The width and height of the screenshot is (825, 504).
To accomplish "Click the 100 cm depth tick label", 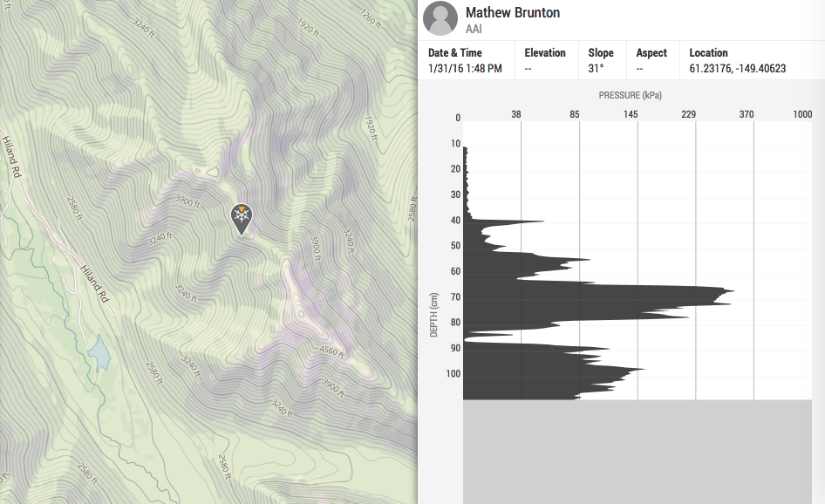I will click(x=453, y=374).
